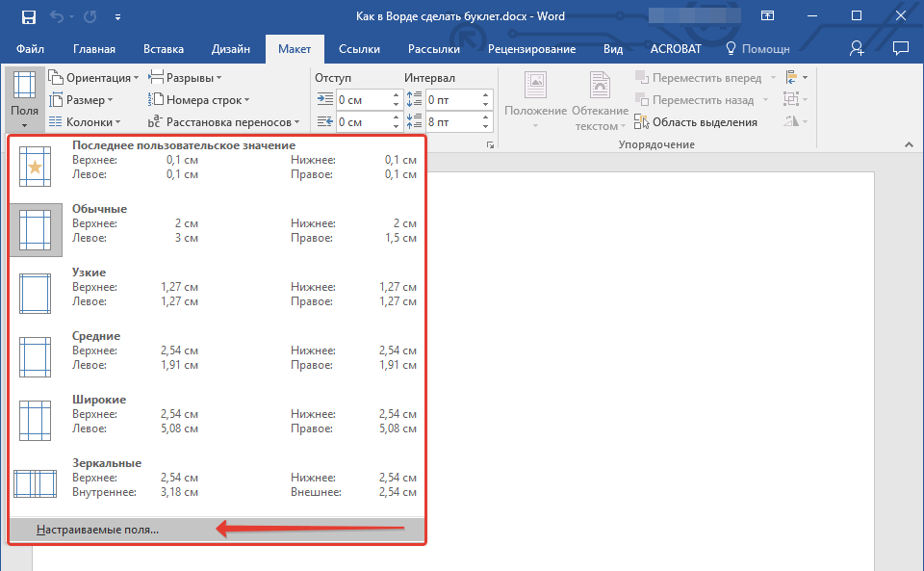Collapse the ribbon with the chevron
The width and height of the screenshot is (924, 571).
point(907,144)
